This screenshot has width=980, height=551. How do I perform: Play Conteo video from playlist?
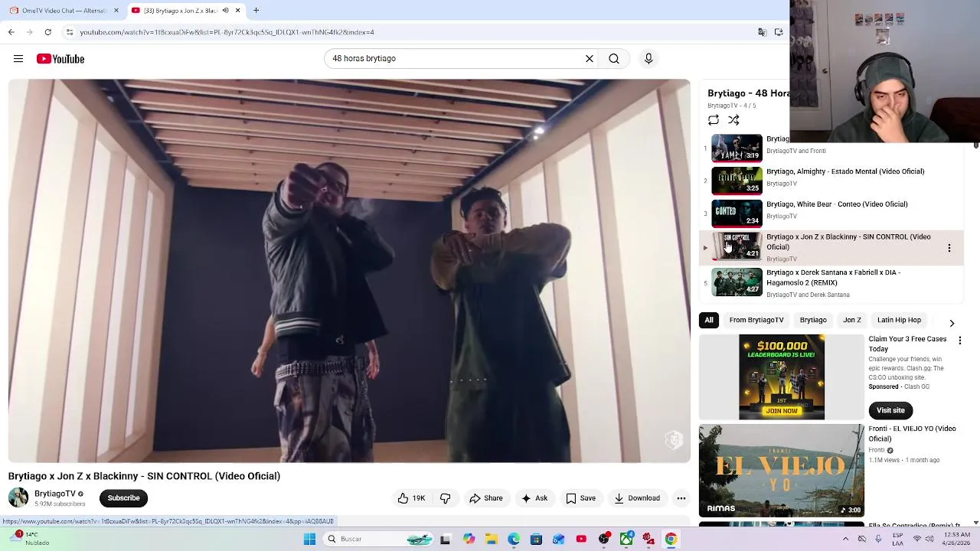(831, 214)
